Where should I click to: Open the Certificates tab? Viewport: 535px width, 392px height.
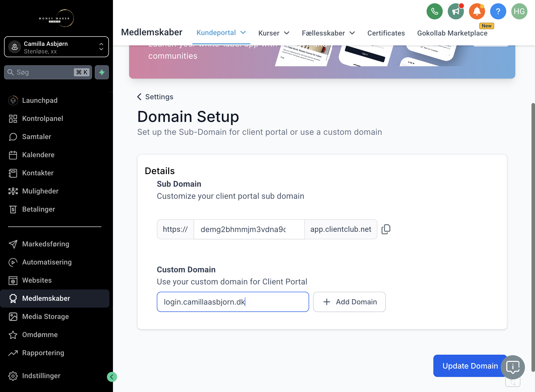(x=386, y=33)
